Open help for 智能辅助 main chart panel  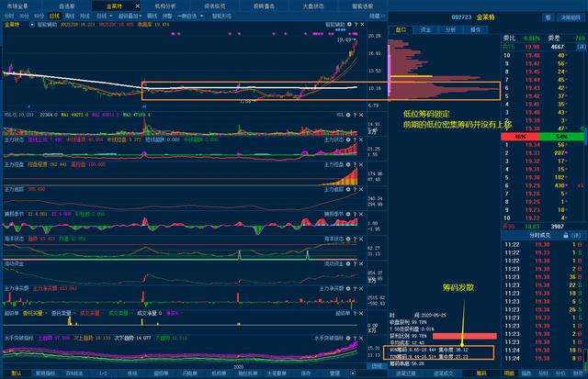(356, 25)
